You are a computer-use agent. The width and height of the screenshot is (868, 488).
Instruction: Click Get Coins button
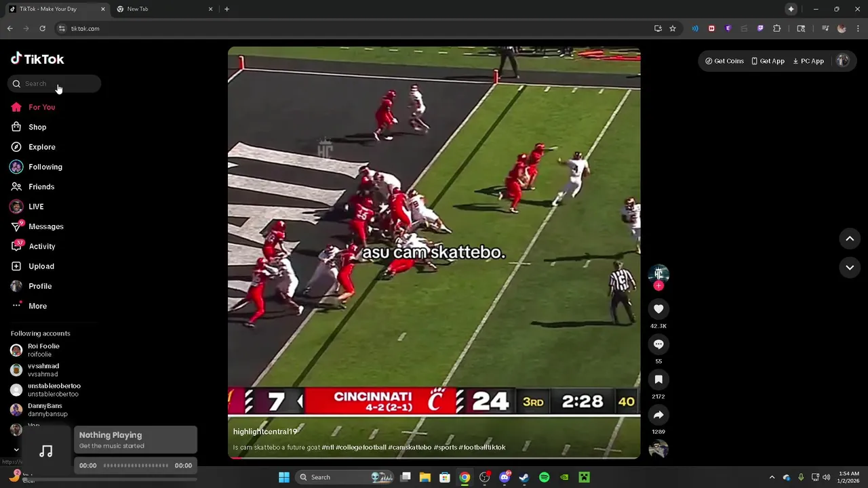[x=724, y=61]
